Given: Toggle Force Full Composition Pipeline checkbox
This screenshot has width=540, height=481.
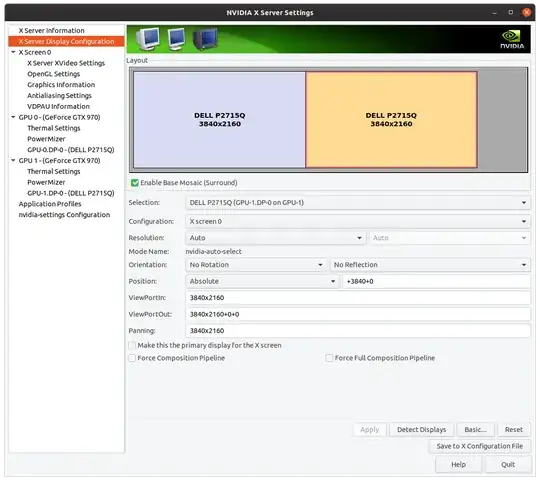Looking at the screenshot, I should [x=329, y=358].
